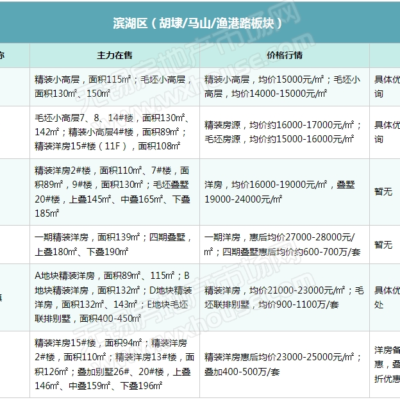Viewport: 400px width, 400px height.
Task: Click price cell 一期洋房，惠后均价27000-28000元
Action: pos(284,245)
